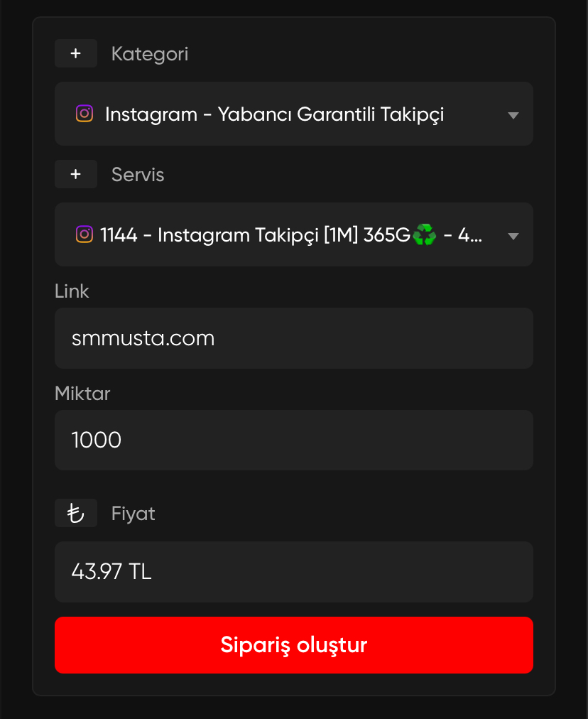Click the Link label above the URL field
Viewport: 588px width, 719px height.
click(72, 291)
